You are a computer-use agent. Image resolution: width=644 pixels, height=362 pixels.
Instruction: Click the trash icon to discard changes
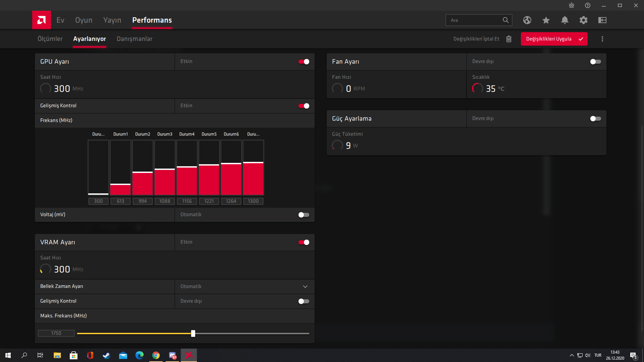tap(509, 39)
